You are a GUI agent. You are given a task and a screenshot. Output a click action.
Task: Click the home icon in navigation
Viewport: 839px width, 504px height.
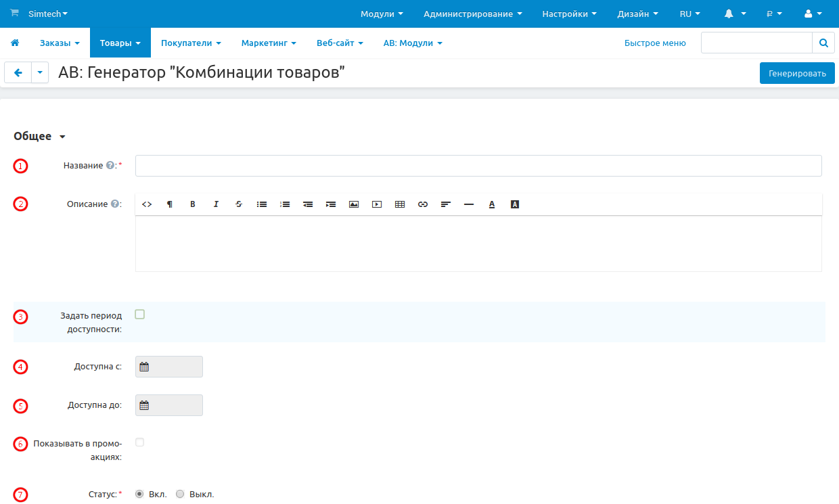[15, 43]
